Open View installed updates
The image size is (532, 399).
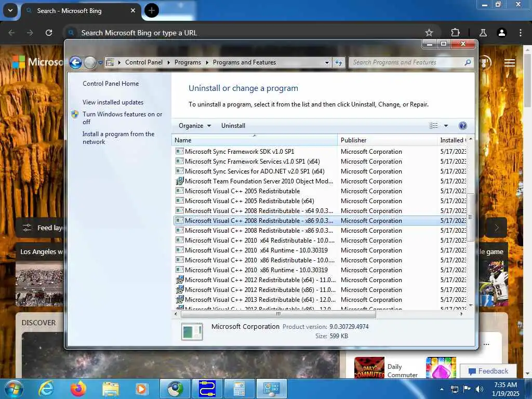click(113, 102)
